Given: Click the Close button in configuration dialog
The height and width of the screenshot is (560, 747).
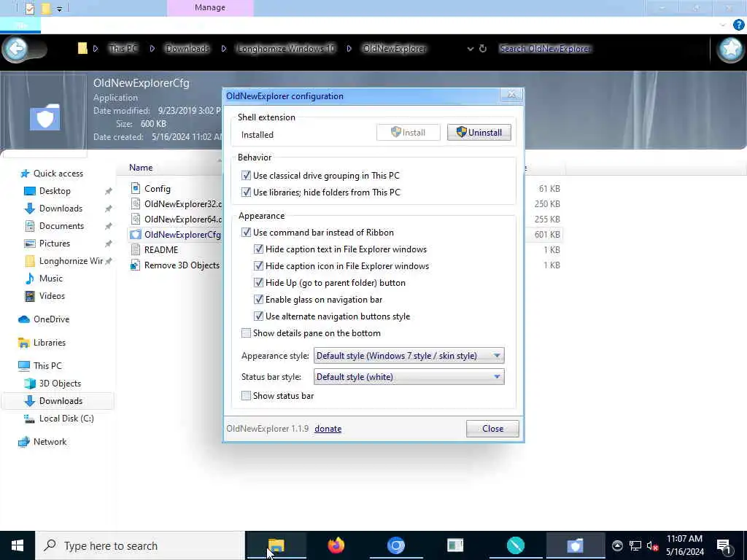Looking at the screenshot, I should [x=492, y=429].
